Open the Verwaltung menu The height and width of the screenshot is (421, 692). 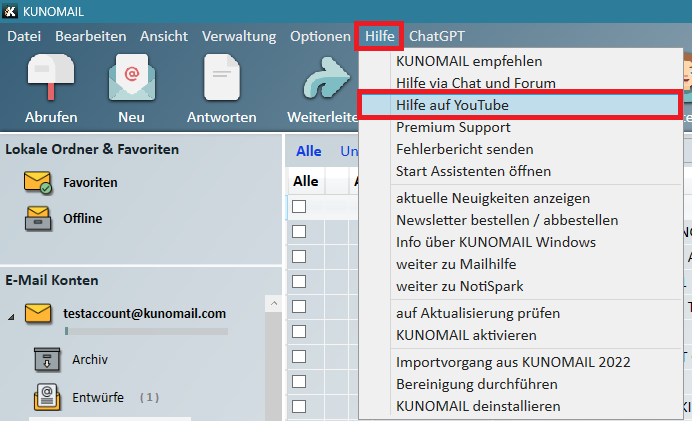pos(239,36)
